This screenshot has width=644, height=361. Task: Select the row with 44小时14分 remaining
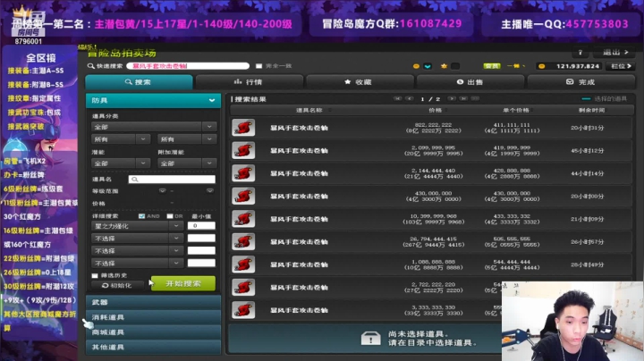pos(431,173)
